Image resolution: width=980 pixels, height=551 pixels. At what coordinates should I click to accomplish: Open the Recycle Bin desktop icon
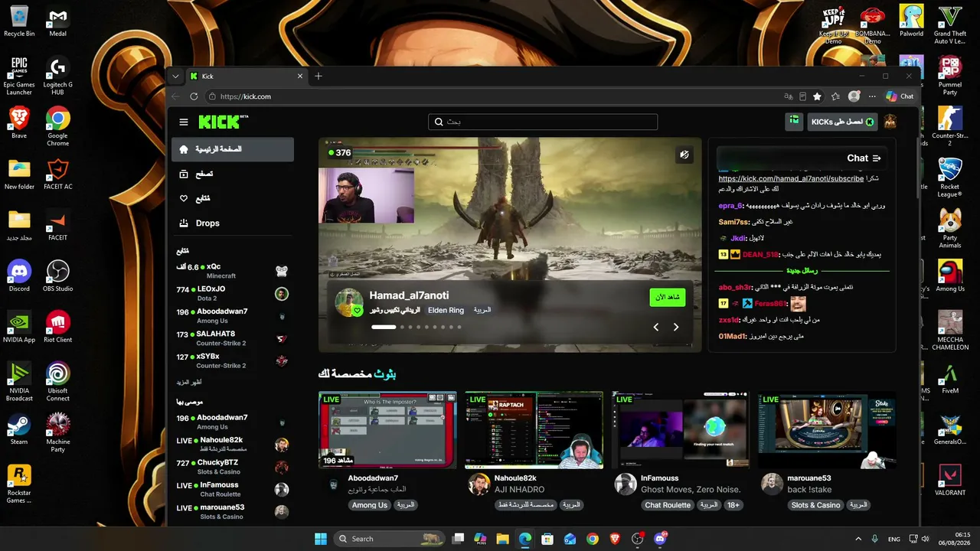point(19,21)
